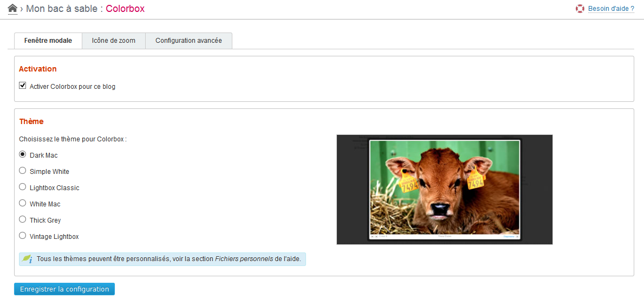Viewport: 644px width, 305px height.
Task: Uncheck Activer Colorbox pour ce blog
Action: click(23, 86)
